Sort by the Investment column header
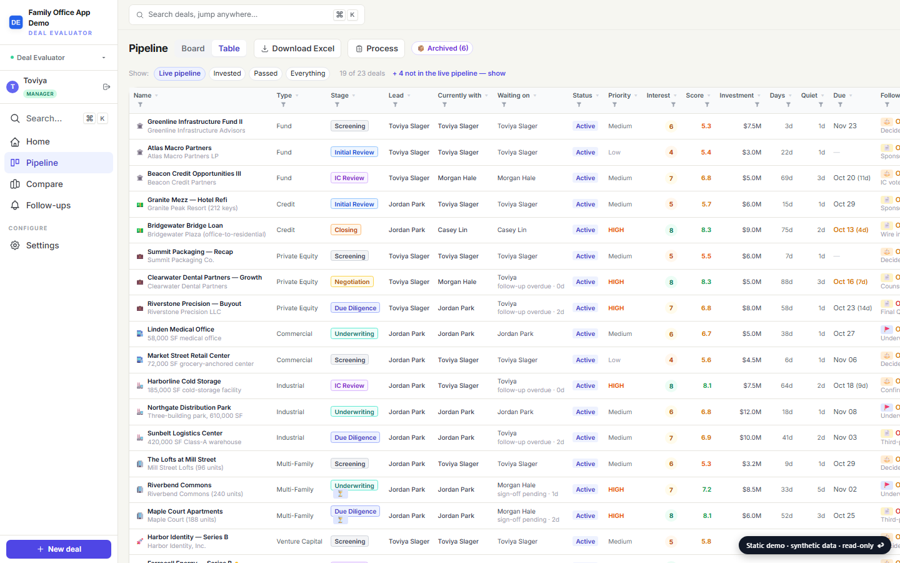The image size is (900, 563). 736,95
